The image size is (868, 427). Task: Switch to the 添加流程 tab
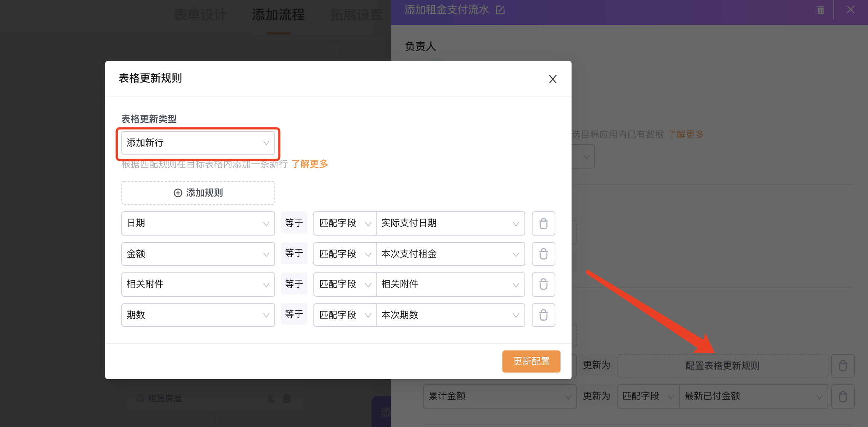click(x=278, y=15)
